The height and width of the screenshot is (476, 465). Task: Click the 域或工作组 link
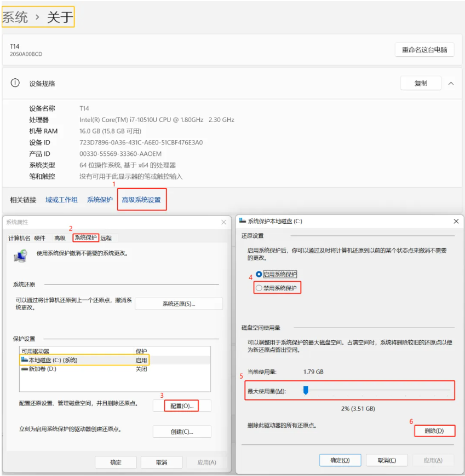tap(61, 199)
